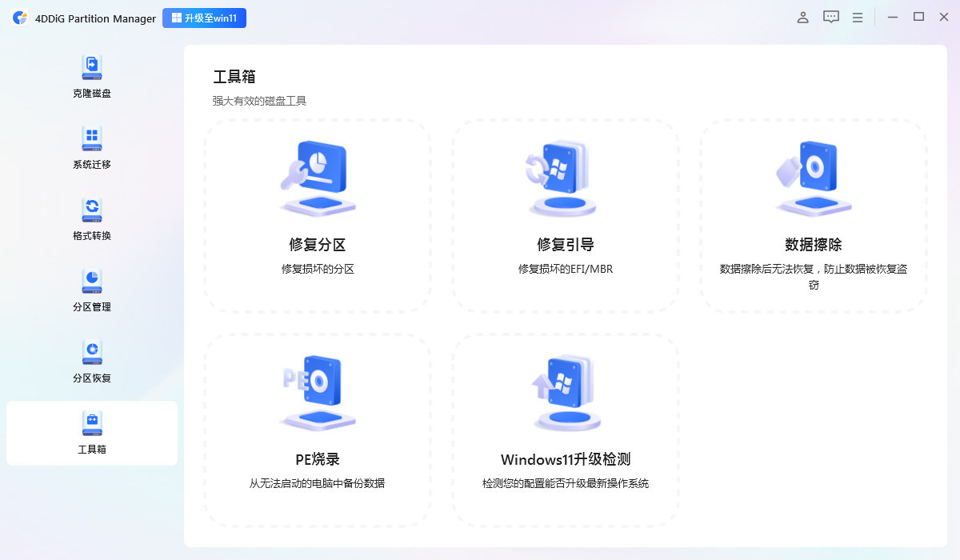The height and width of the screenshot is (560, 960).
Task: Click the PE烧录 (PE Burning) tool icon
Action: click(317, 392)
